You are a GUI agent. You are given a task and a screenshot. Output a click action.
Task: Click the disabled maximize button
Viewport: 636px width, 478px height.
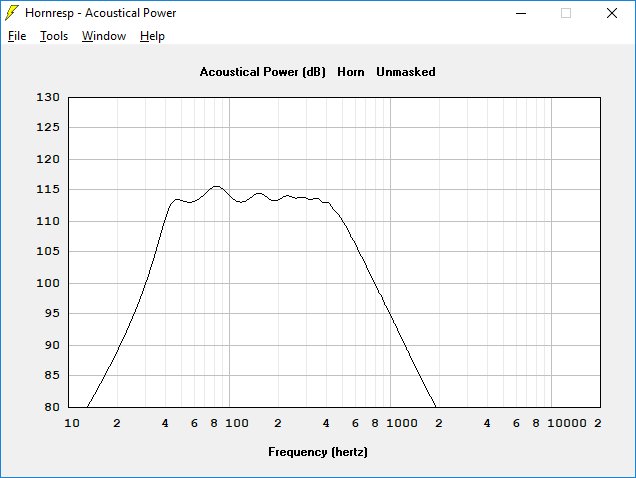(x=566, y=13)
